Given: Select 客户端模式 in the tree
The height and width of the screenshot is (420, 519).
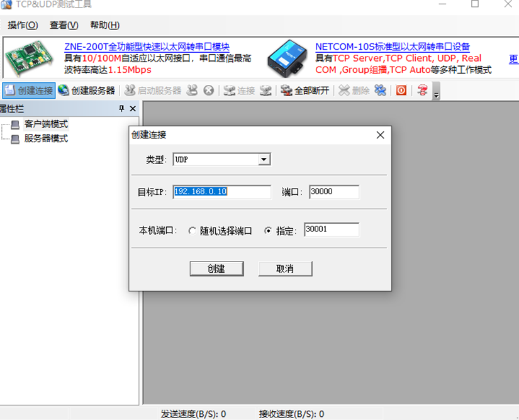Looking at the screenshot, I should 46,124.
